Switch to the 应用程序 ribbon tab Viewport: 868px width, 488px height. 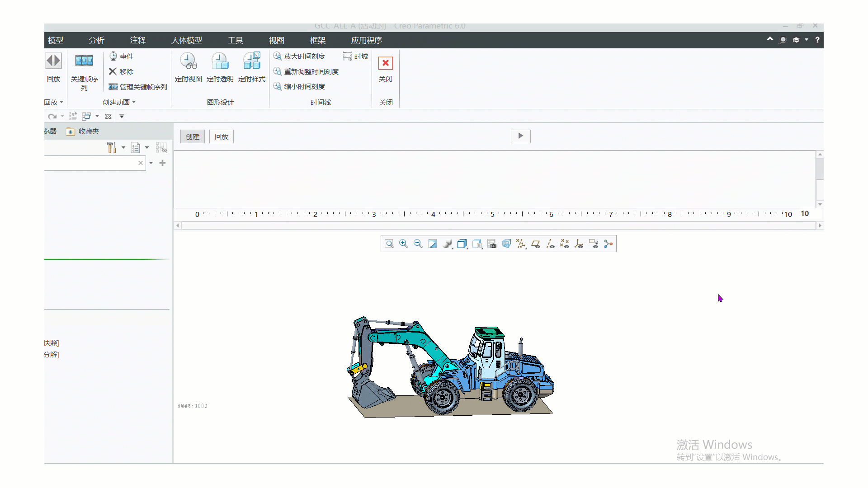[367, 40]
